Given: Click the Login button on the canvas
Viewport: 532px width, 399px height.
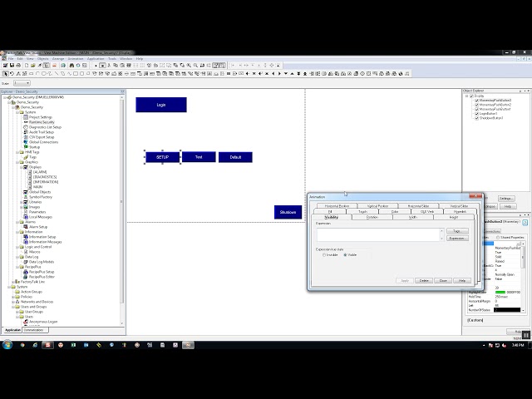Looking at the screenshot, I should pyautogui.click(x=161, y=105).
